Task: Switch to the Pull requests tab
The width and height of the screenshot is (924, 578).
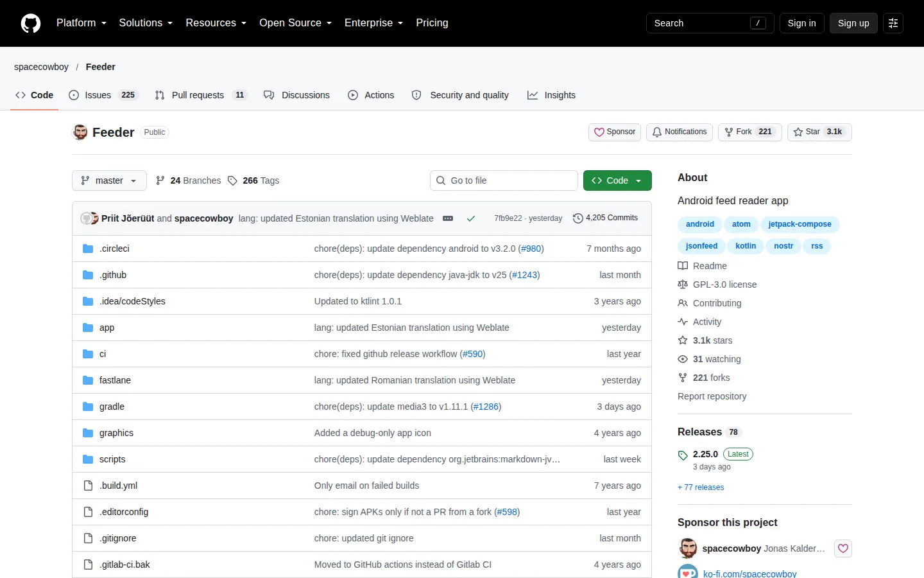Action: [x=201, y=95]
